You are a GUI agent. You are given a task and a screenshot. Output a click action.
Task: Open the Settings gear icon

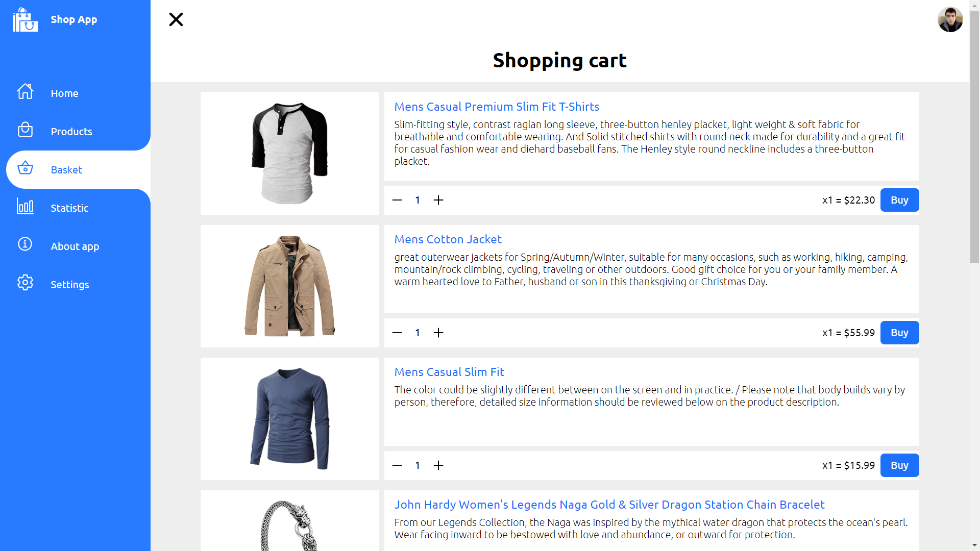click(25, 283)
